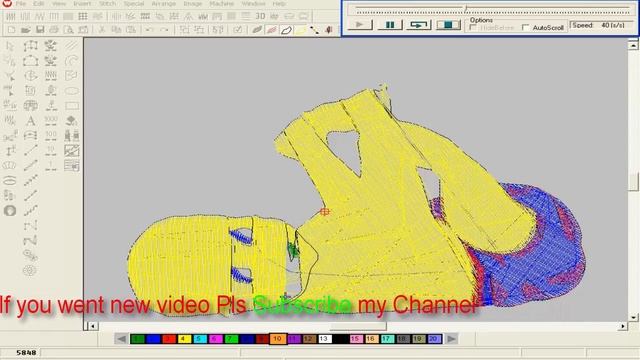Click the Open folder toolbar icon
The image size is (640, 360).
click(25, 30)
